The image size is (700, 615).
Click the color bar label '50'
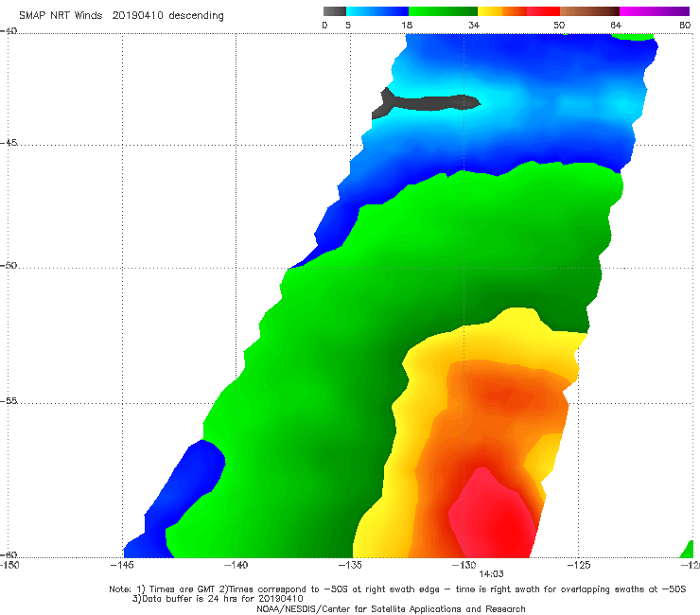[559, 26]
